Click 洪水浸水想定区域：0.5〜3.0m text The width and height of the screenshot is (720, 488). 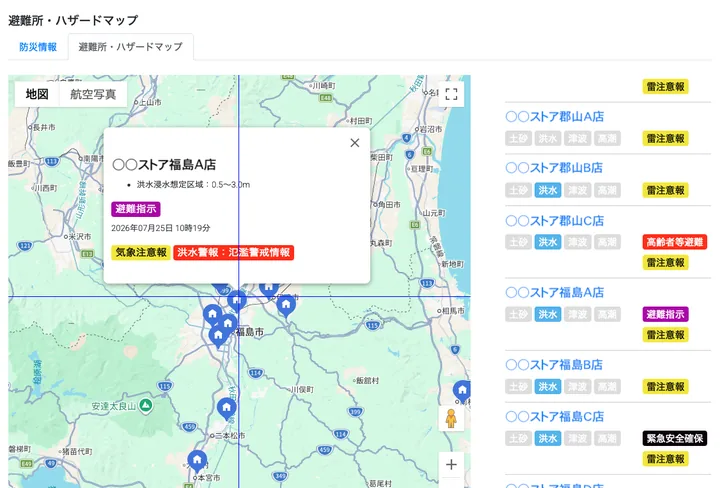click(193, 185)
